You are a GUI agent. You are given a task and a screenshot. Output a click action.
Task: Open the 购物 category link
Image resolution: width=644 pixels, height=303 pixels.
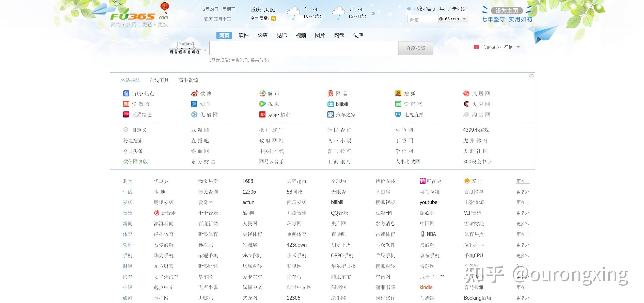(128, 181)
